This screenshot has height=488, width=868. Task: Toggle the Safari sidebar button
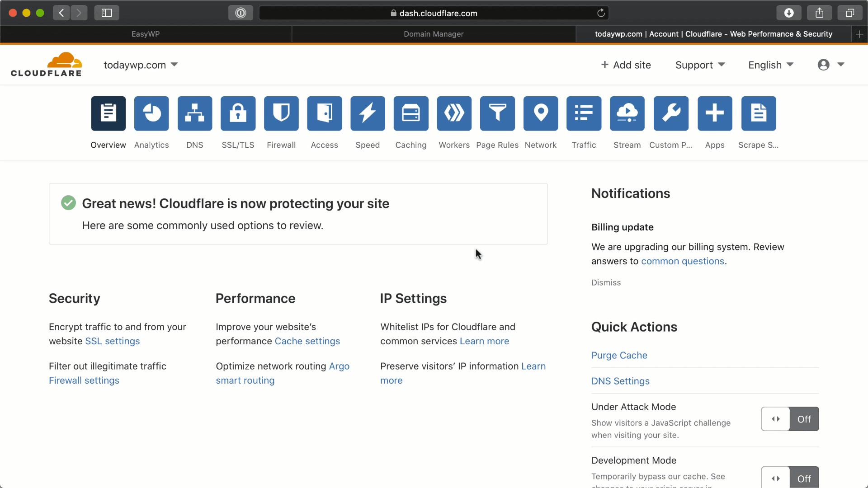107,13
